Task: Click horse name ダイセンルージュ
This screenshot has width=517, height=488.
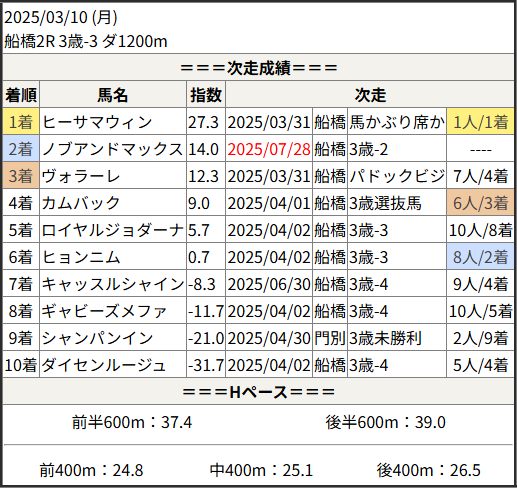Action: click(x=103, y=365)
